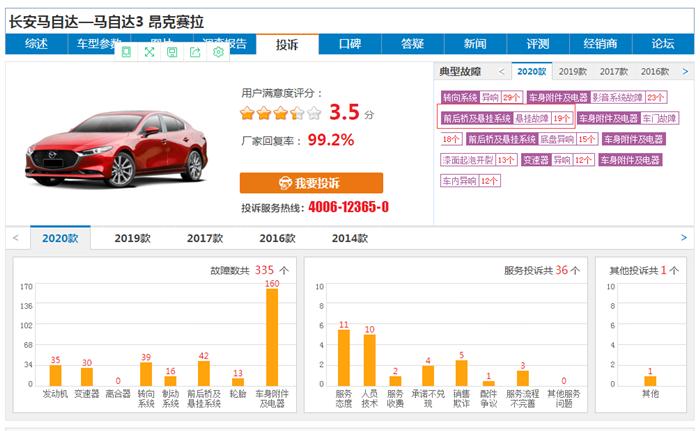Click the 厂家回复率 99.2% value
700x431 pixels.
point(330,140)
